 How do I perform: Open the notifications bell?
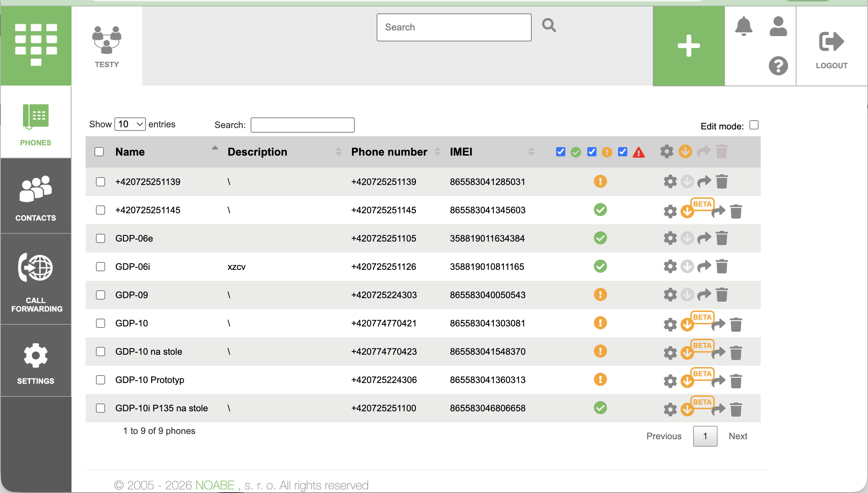click(744, 26)
